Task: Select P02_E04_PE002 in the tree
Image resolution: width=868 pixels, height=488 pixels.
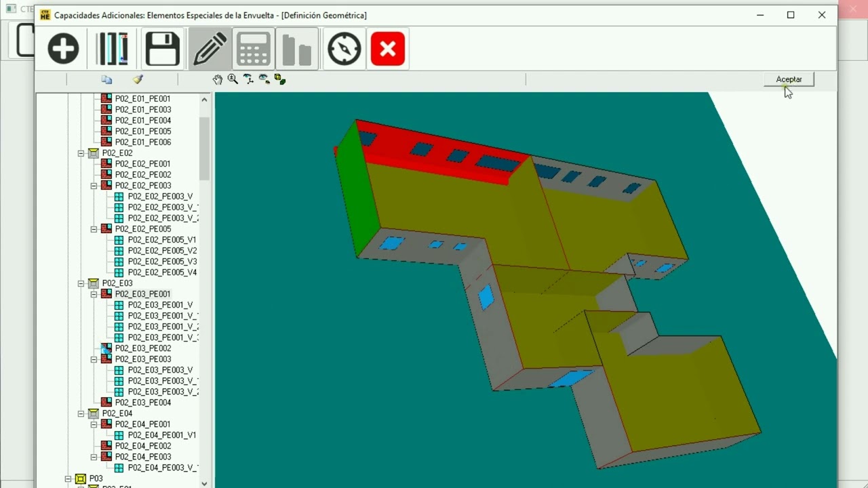Action: 142,446
